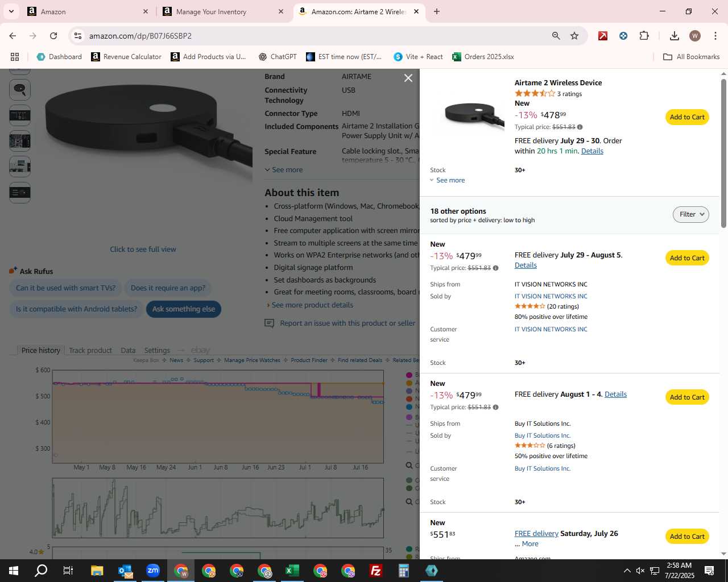Click info icon in IT VISION NETWORKS offer

click(x=495, y=268)
